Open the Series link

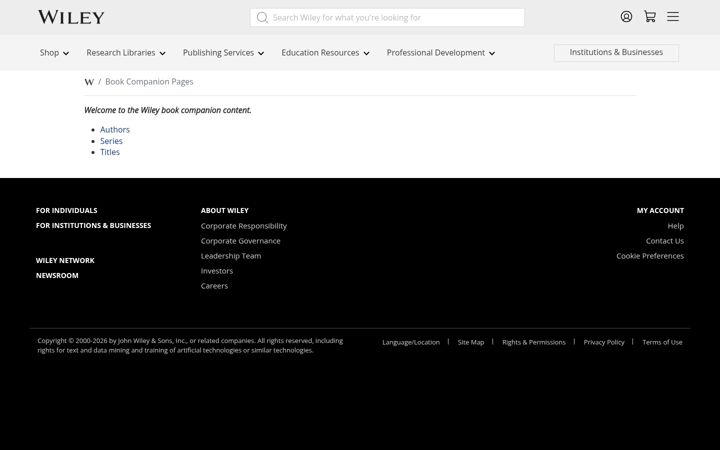[x=111, y=141]
